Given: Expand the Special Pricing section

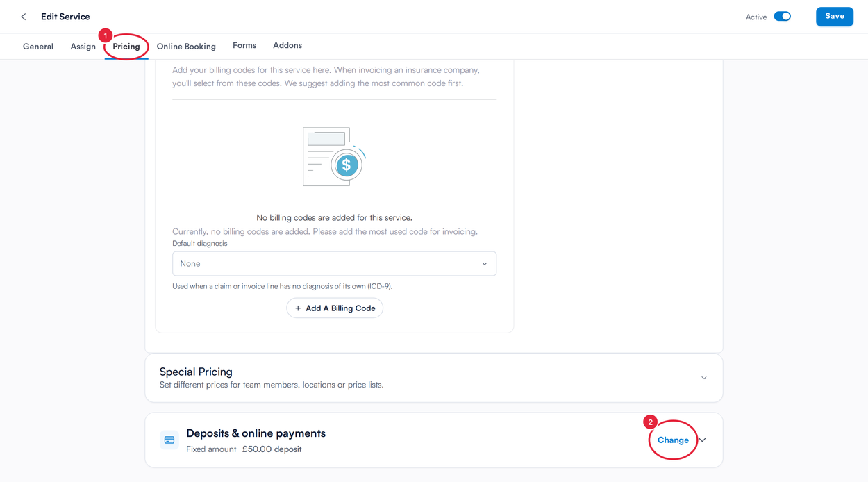Looking at the screenshot, I should (x=703, y=378).
